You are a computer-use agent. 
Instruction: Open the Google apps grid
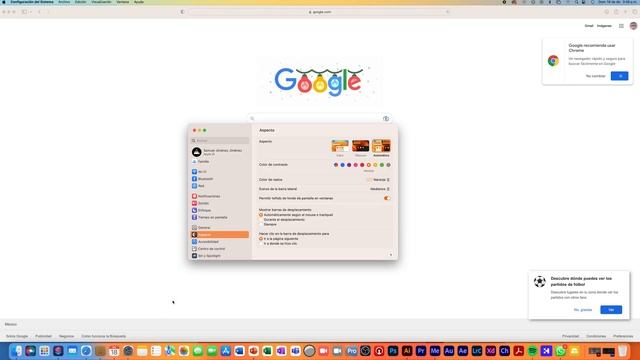point(621,26)
